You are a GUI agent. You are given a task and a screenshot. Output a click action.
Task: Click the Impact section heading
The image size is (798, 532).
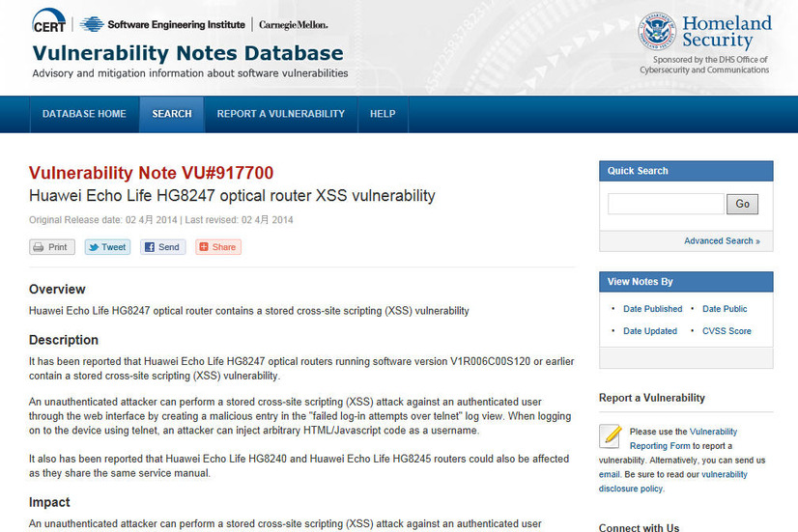tap(49, 502)
